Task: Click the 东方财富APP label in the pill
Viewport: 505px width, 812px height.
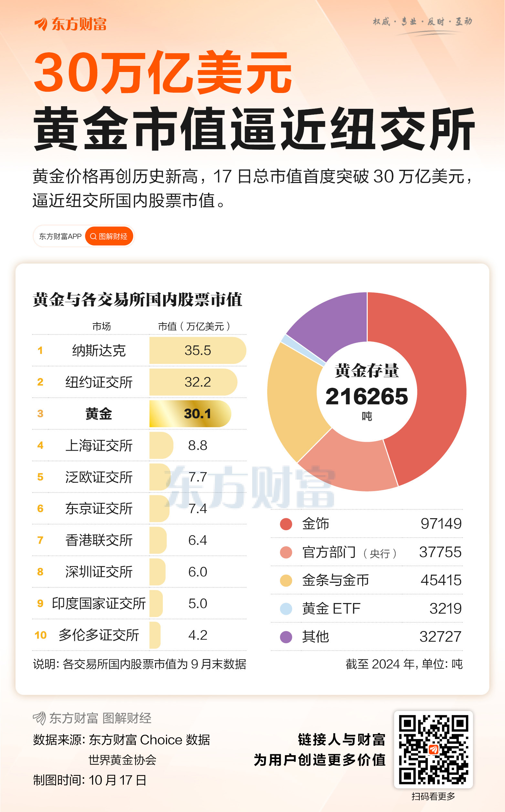Action: point(60,236)
